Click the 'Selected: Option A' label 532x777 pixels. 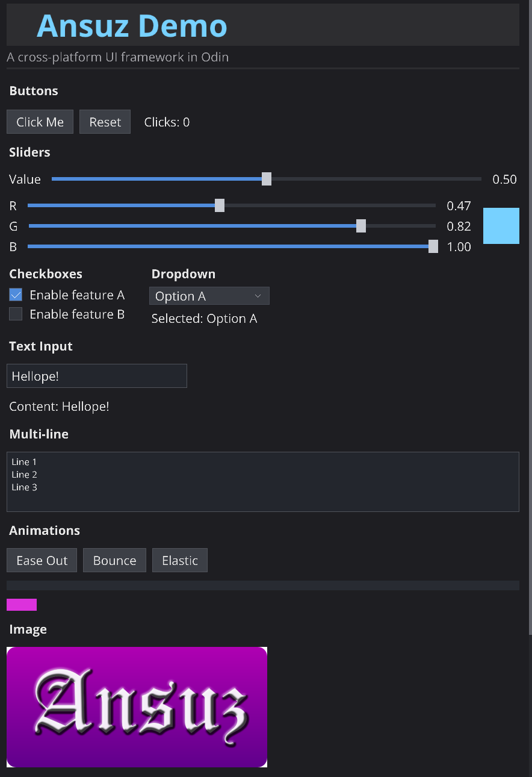(x=204, y=319)
